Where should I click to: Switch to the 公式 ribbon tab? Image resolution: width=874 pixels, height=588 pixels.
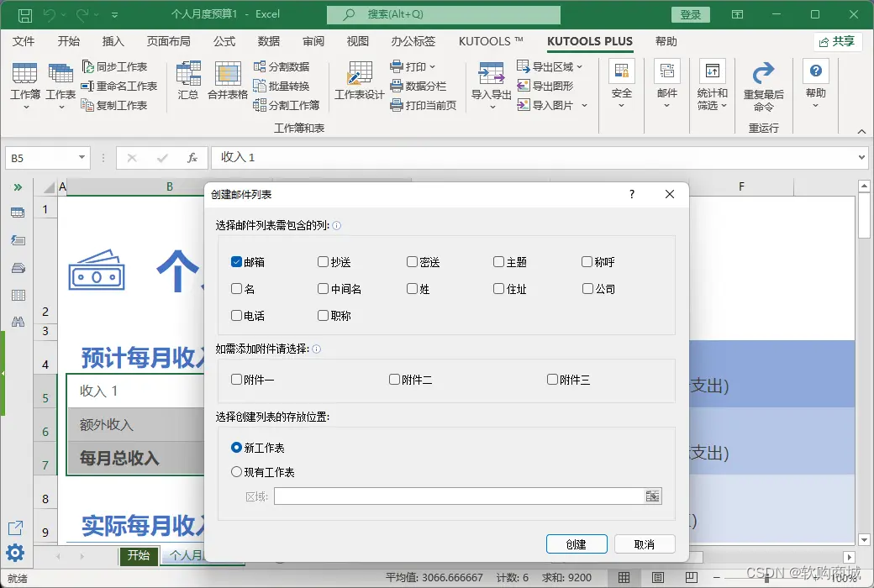click(224, 41)
